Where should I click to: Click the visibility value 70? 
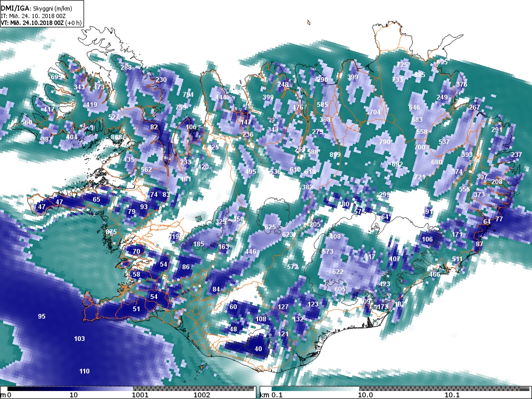coord(136,252)
